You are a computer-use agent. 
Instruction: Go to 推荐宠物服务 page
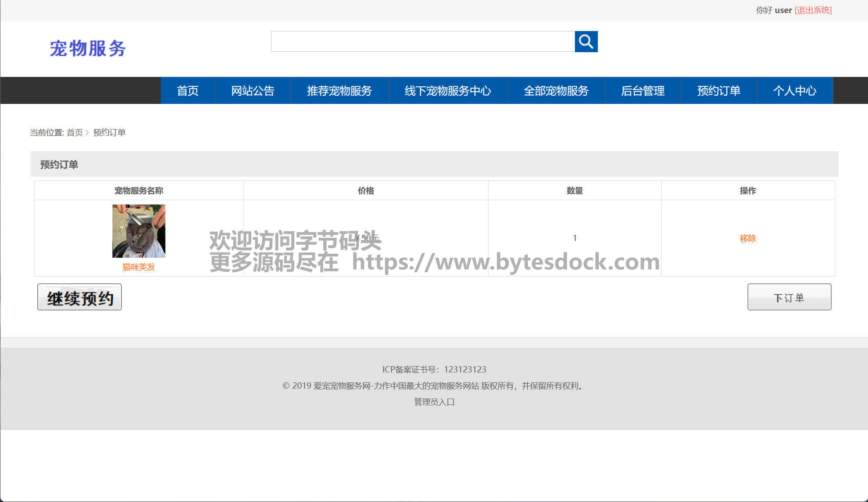339,91
